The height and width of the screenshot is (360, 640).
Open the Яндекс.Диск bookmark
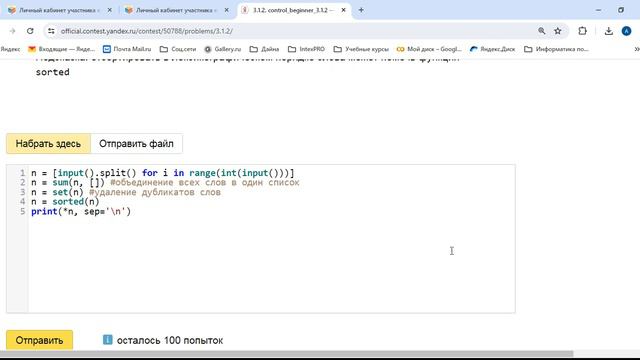492,49
